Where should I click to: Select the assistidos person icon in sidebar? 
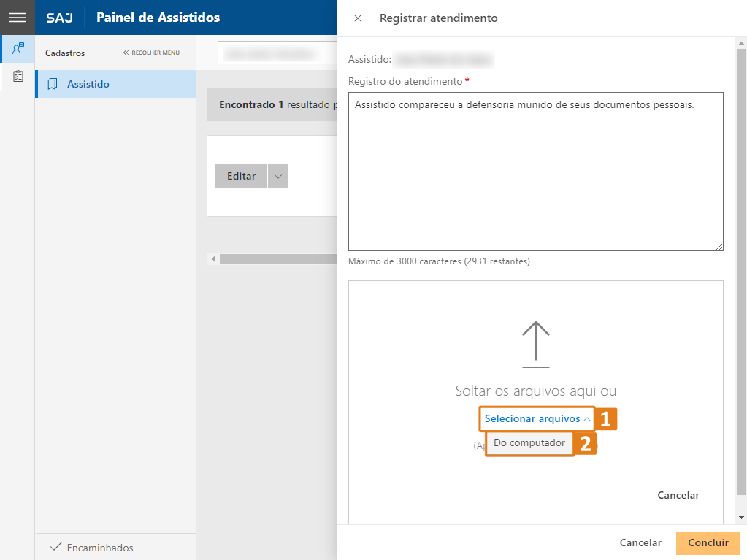pos(18,49)
